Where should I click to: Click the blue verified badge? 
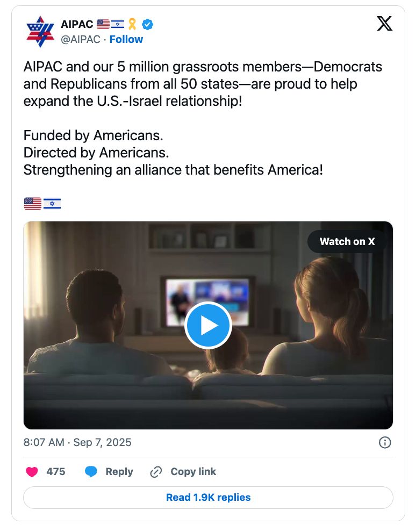[147, 24]
